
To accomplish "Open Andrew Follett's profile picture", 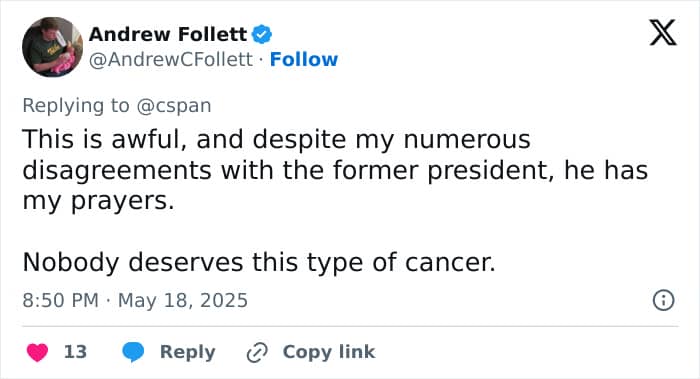I will tap(52, 47).
